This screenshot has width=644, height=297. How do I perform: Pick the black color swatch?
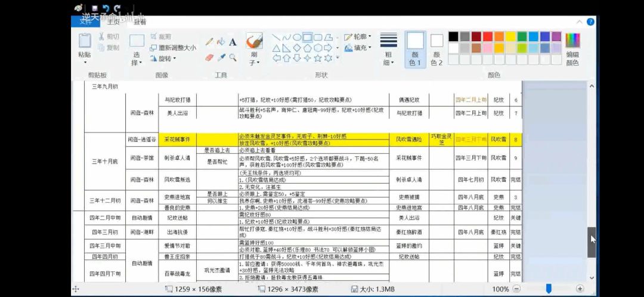tap(453, 36)
